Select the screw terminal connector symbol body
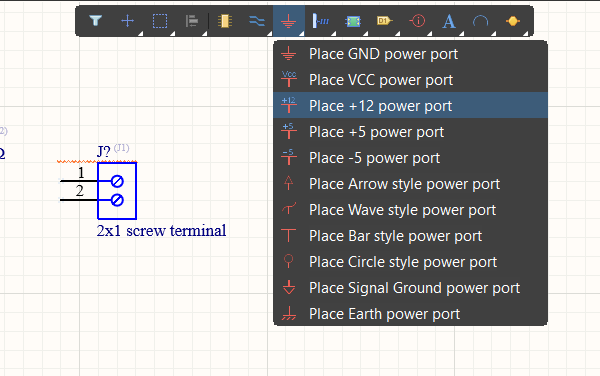The width and height of the screenshot is (600, 376). pyautogui.click(x=117, y=191)
